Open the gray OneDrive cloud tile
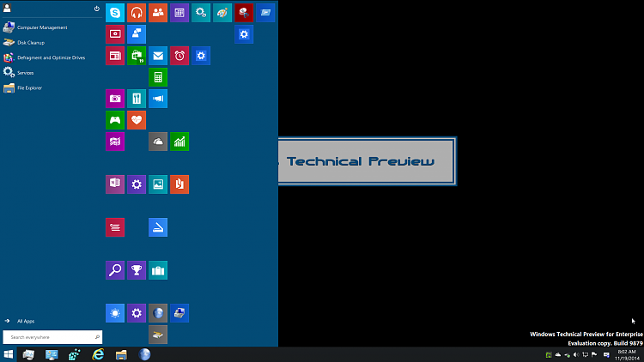 click(x=158, y=142)
